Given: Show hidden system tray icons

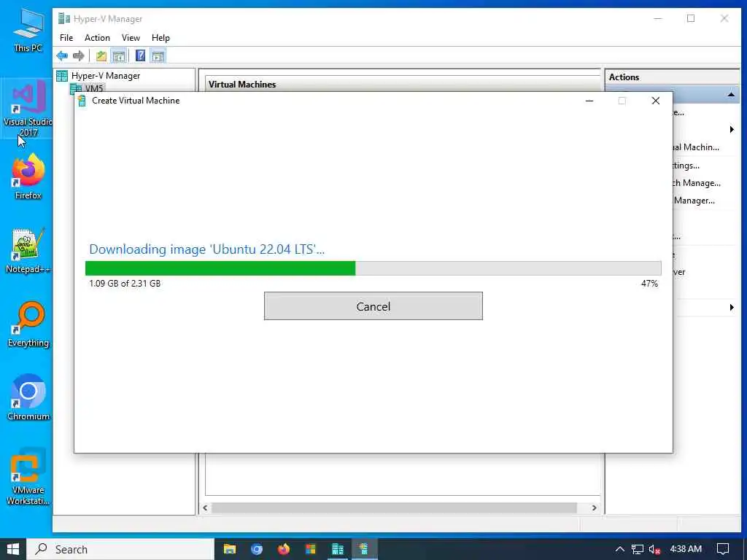Looking at the screenshot, I should 619,549.
